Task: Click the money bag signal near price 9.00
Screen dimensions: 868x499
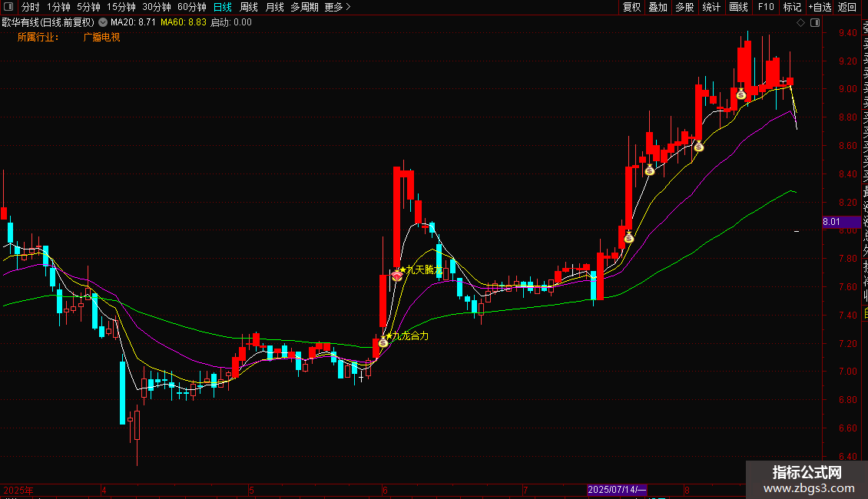Action: coord(741,94)
